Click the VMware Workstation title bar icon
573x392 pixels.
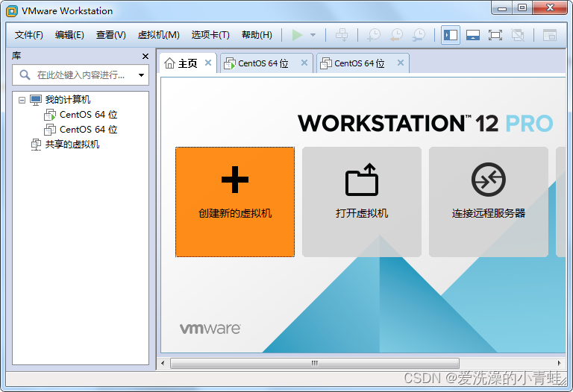[12, 11]
